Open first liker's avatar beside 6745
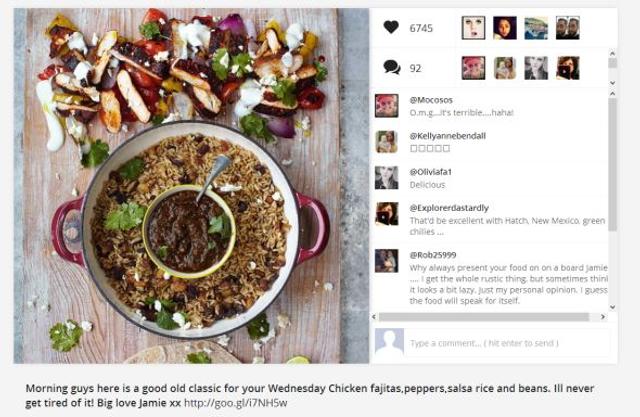The image size is (640, 417). 473,28
